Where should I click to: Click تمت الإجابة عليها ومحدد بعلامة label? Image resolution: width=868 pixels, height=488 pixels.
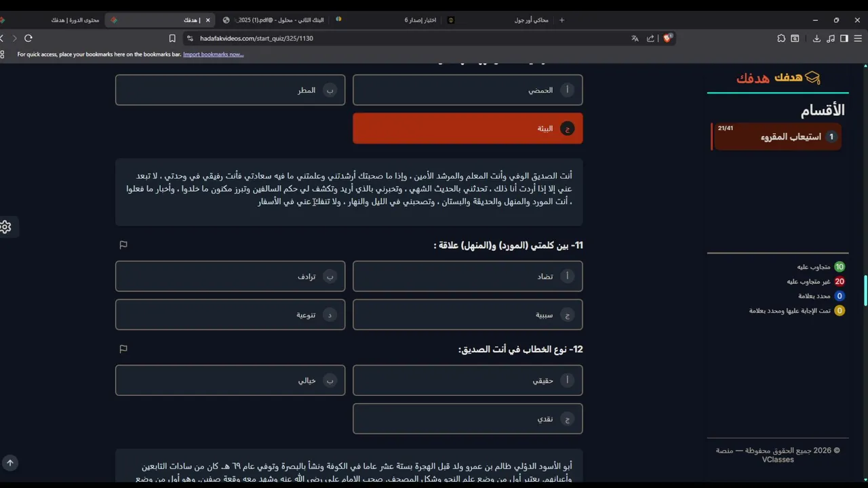[x=790, y=310]
